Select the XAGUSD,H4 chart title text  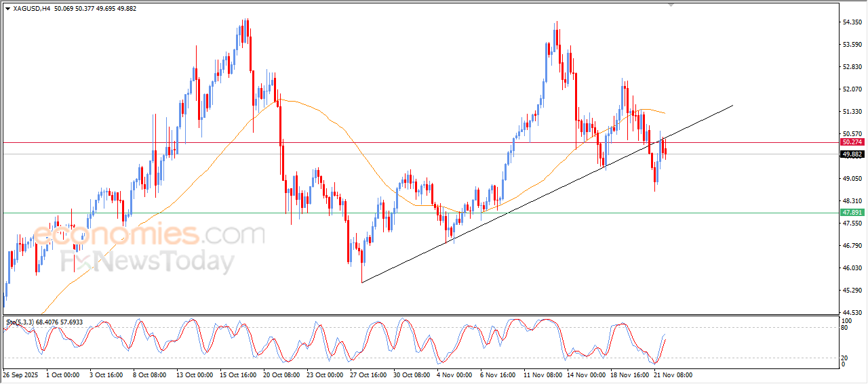[31, 8]
